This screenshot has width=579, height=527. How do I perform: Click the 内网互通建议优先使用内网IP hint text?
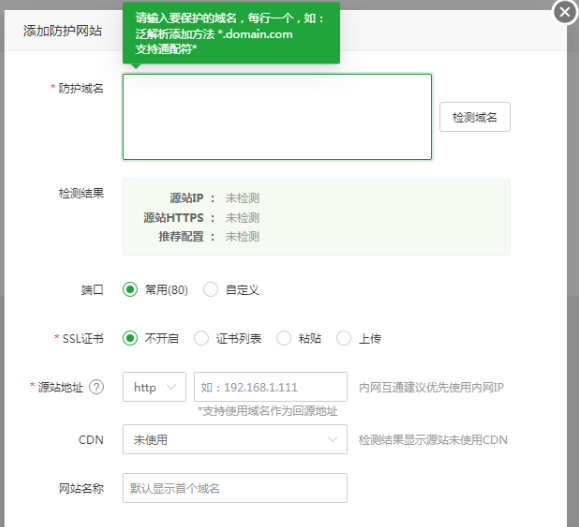(x=431, y=387)
